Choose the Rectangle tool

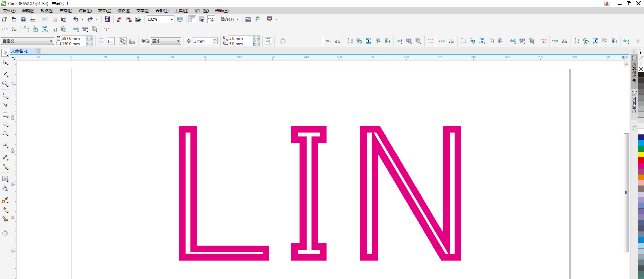coord(5,115)
